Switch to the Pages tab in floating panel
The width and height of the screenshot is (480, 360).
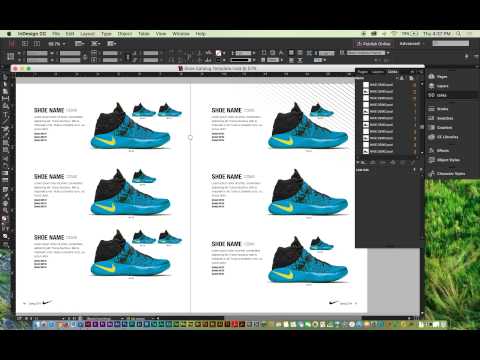362,72
